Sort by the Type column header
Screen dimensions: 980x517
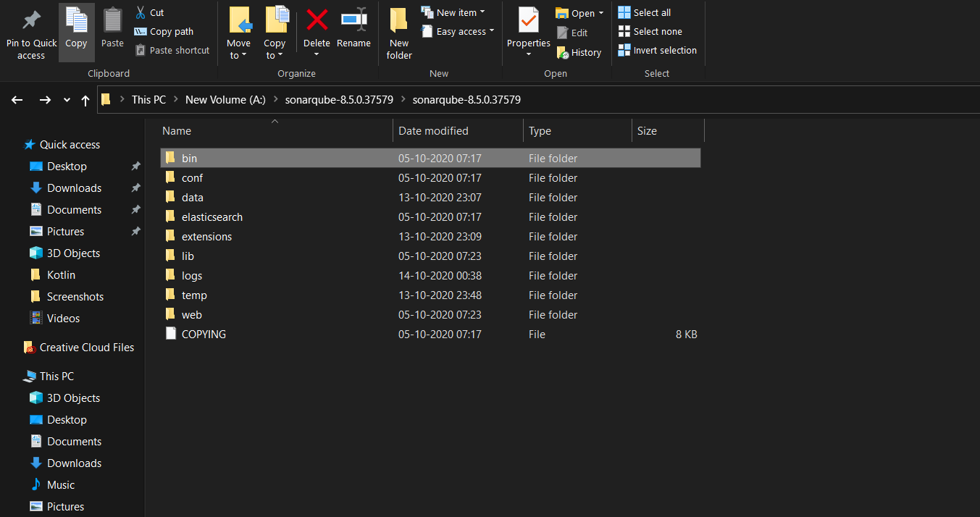(x=578, y=131)
